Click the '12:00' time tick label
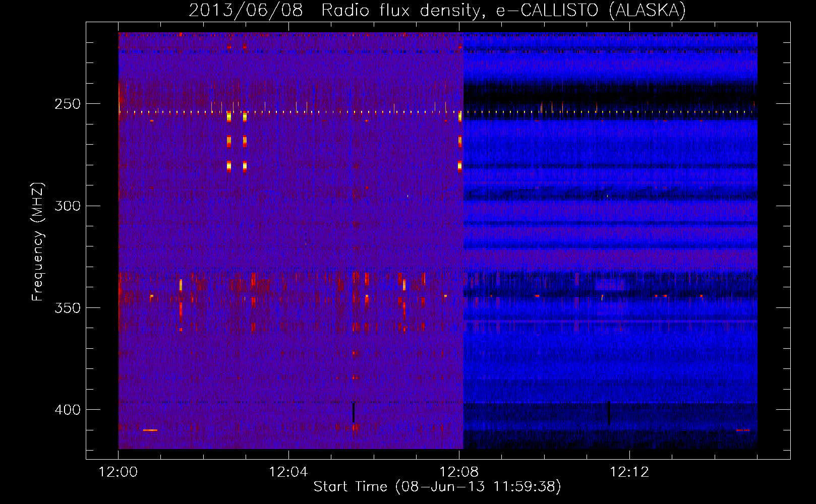816x504 pixels. [119, 472]
